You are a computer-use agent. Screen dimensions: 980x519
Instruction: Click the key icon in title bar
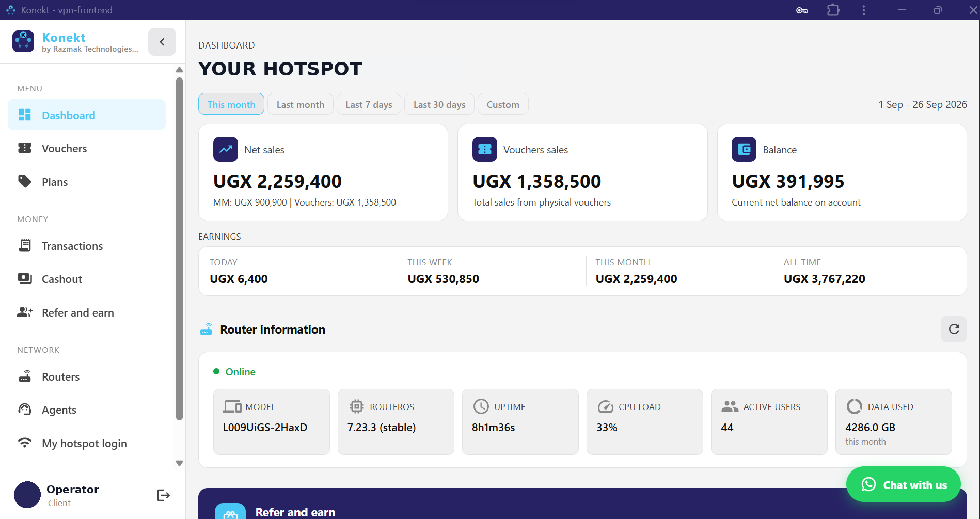(x=801, y=10)
